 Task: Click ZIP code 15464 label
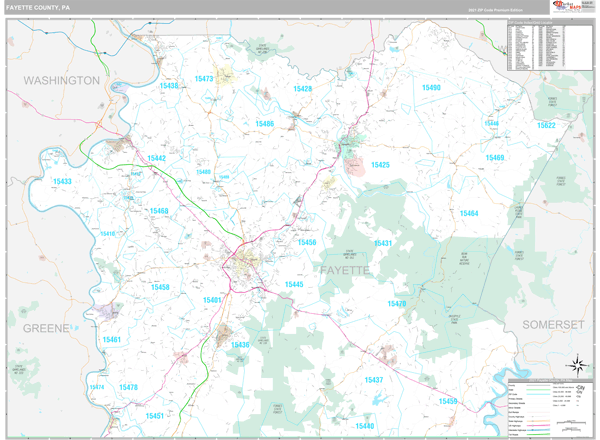coord(468,213)
